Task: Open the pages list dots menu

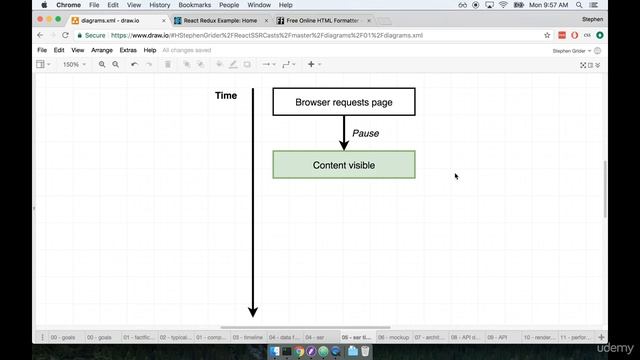Action: [42, 337]
